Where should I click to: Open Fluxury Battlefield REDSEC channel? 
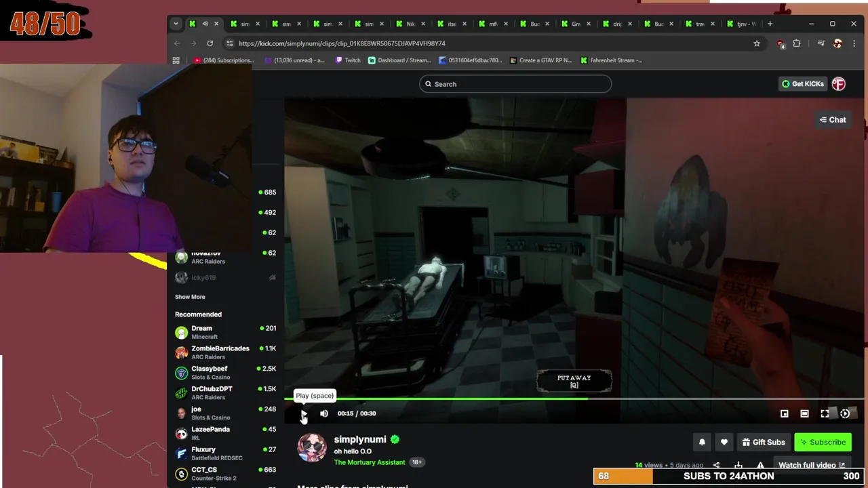click(226, 453)
